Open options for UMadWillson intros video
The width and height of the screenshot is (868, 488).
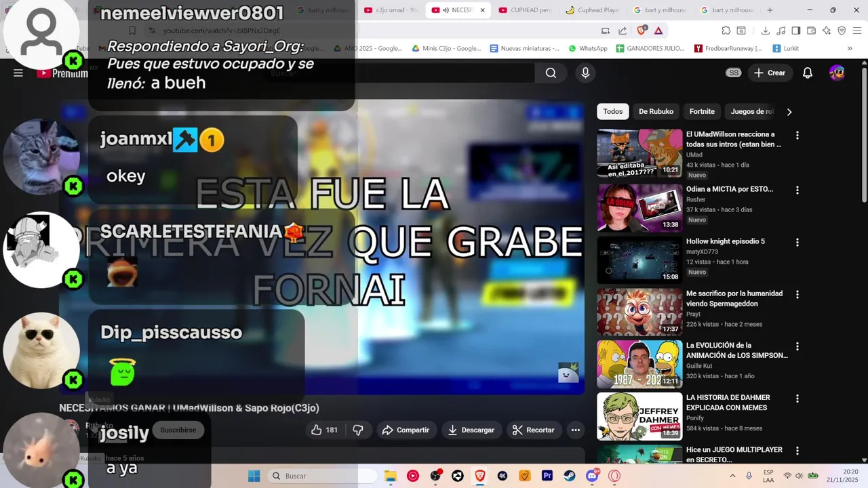tap(797, 136)
